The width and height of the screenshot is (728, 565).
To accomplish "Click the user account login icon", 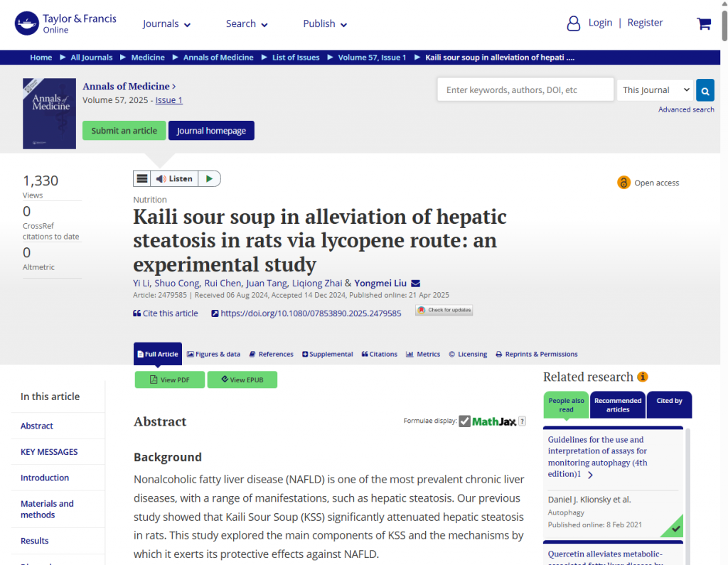I will coord(573,23).
